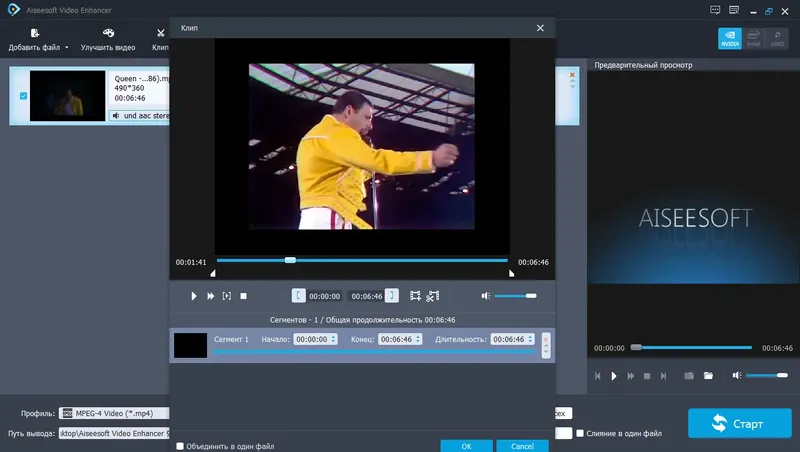The image size is (800, 452).
Task: Click the right trim marker under timeline
Action: point(511,273)
